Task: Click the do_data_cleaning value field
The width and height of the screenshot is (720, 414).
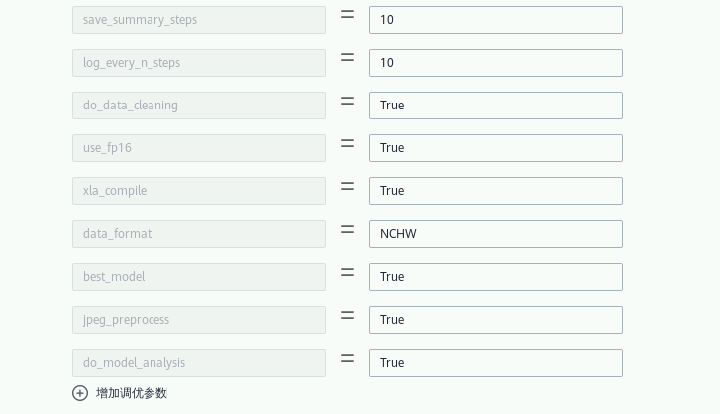Action: 495,105
